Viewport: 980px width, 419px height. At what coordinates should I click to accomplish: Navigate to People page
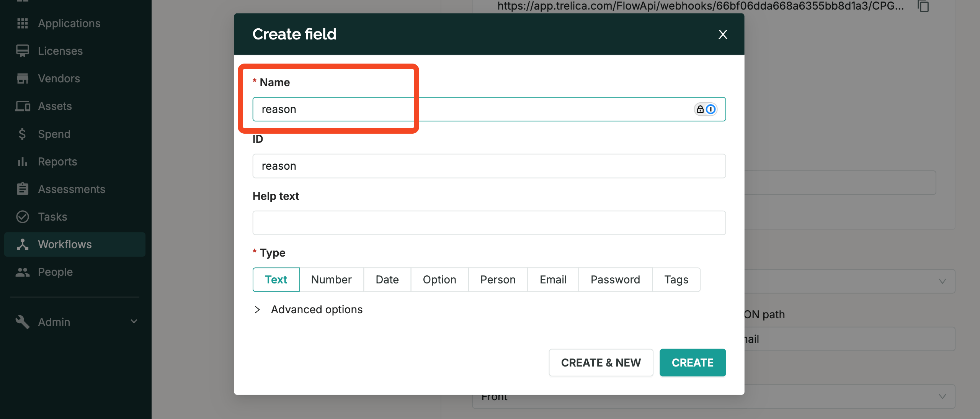[x=55, y=272]
